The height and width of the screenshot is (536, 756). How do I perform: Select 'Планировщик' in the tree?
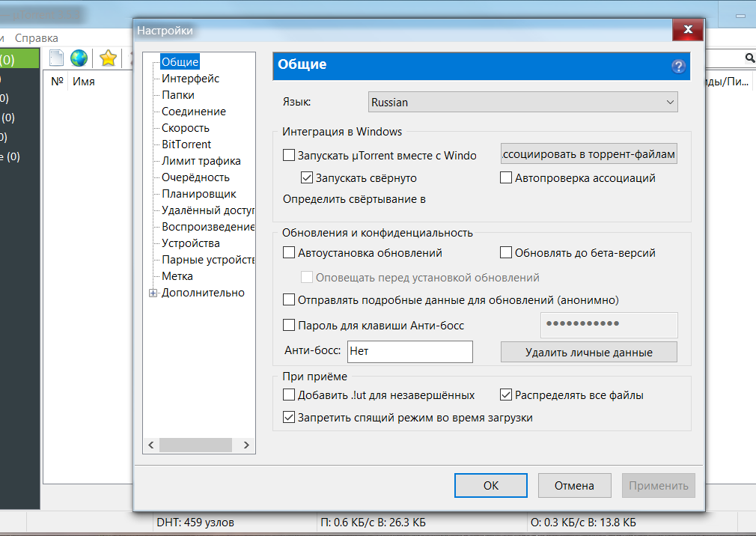(x=198, y=194)
